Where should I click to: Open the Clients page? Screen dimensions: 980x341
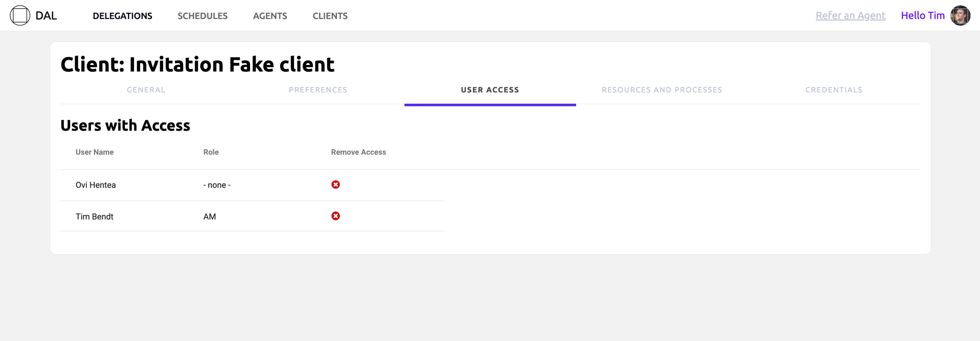point(330,16)
